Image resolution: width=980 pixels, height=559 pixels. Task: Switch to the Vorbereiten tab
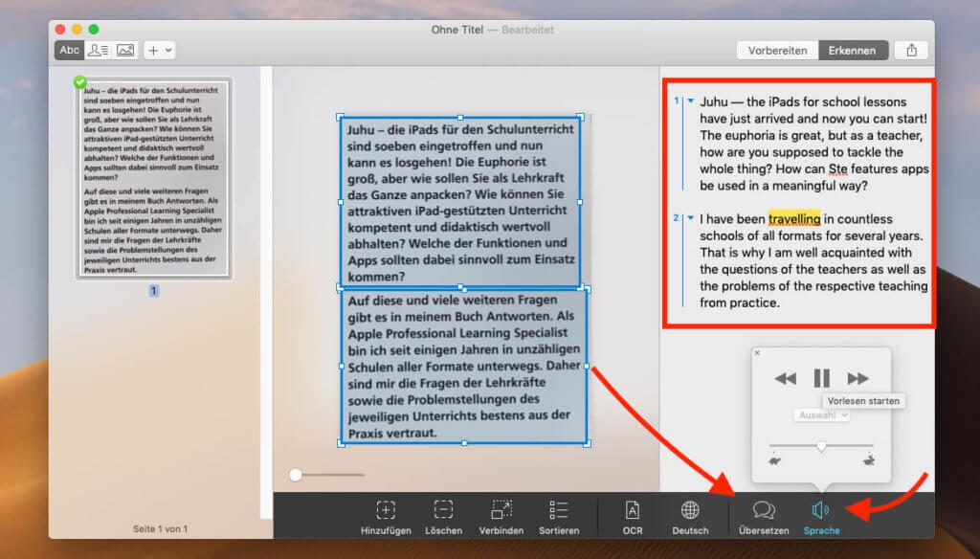(777, 51)
